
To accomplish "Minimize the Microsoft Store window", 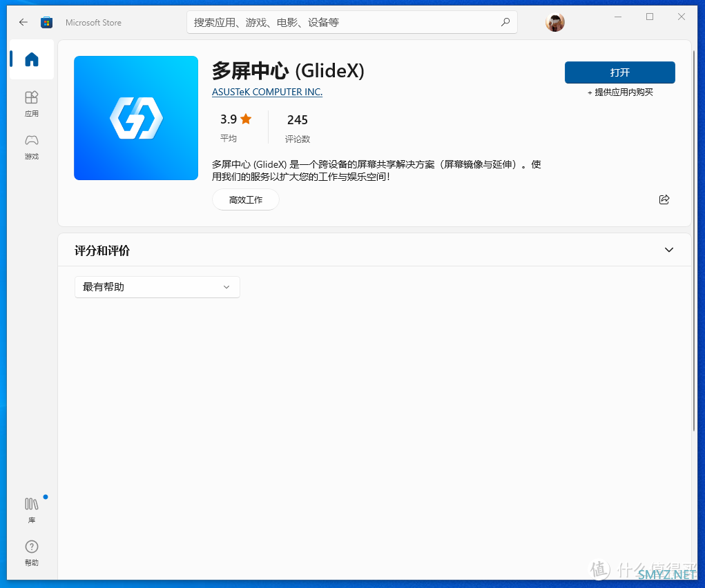I will coord(618,17).
